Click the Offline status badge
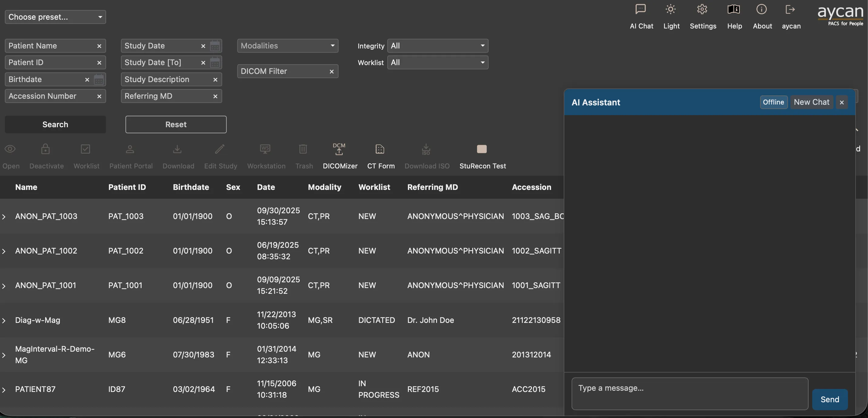 (774, 102)
